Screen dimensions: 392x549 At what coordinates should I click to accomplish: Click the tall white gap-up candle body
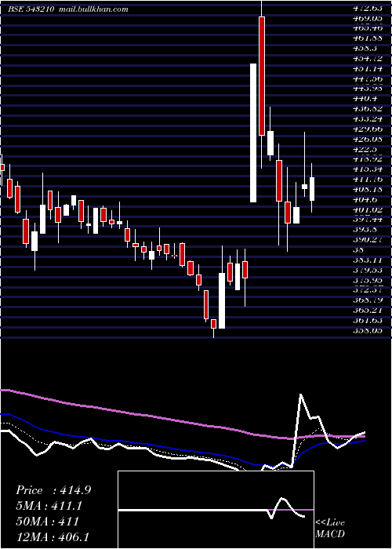click(x=253, y=133)
